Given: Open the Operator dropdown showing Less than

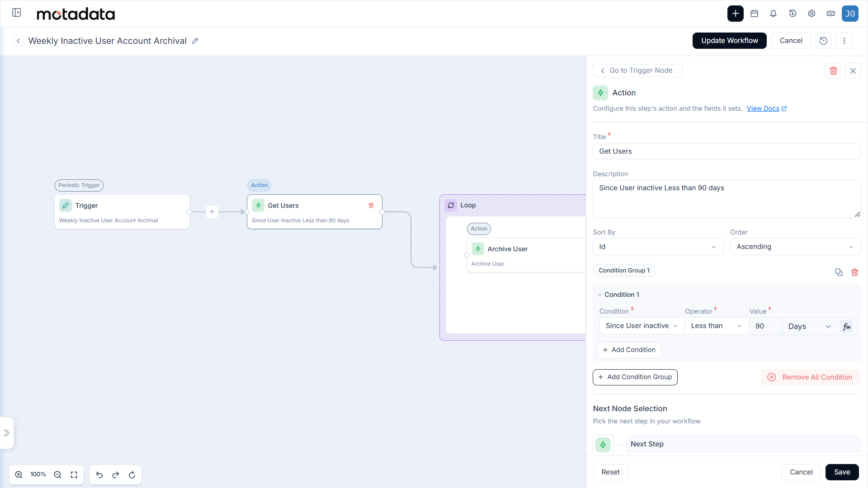Looking at the screenshot, I should click(717, 326).
